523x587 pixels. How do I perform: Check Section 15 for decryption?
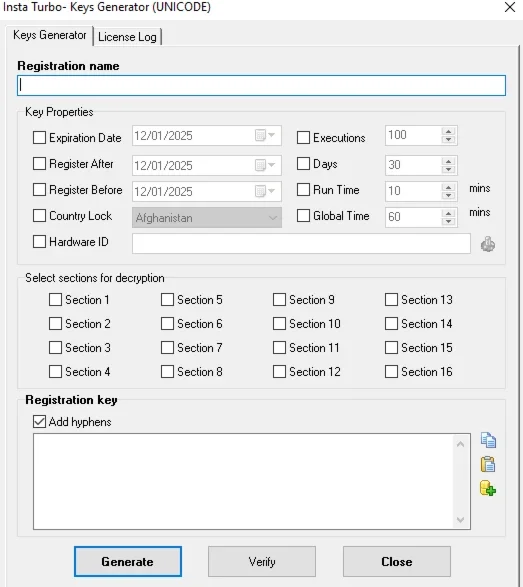coord(391,348)
